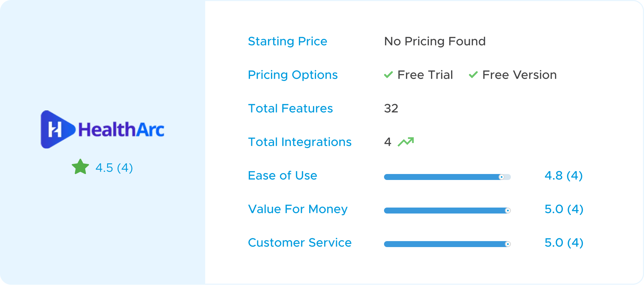Click the green rating star icon
Image resolution: width=644 pixels, height=285 pixels.
tap(80, 167)
